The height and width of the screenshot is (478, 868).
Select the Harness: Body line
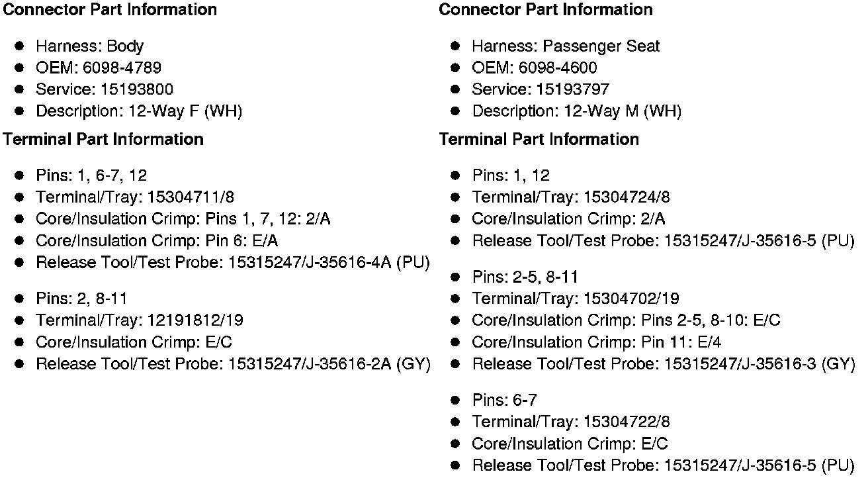click(89, 46)
